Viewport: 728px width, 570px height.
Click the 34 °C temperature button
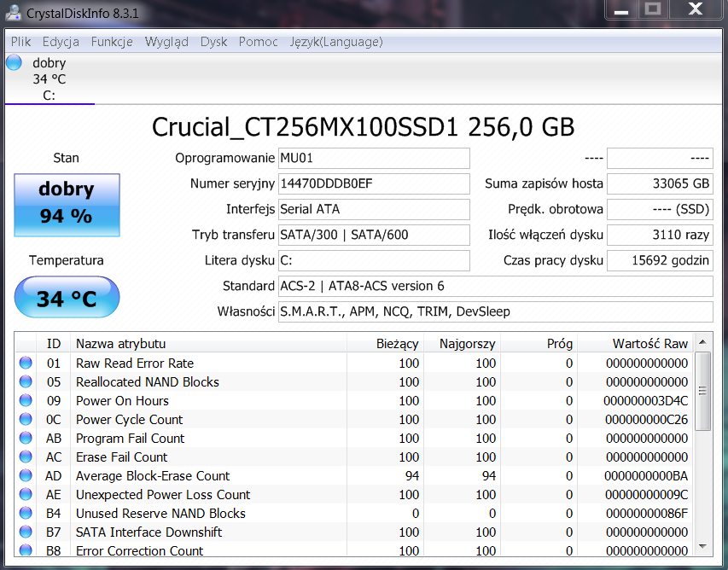point(67,297)
